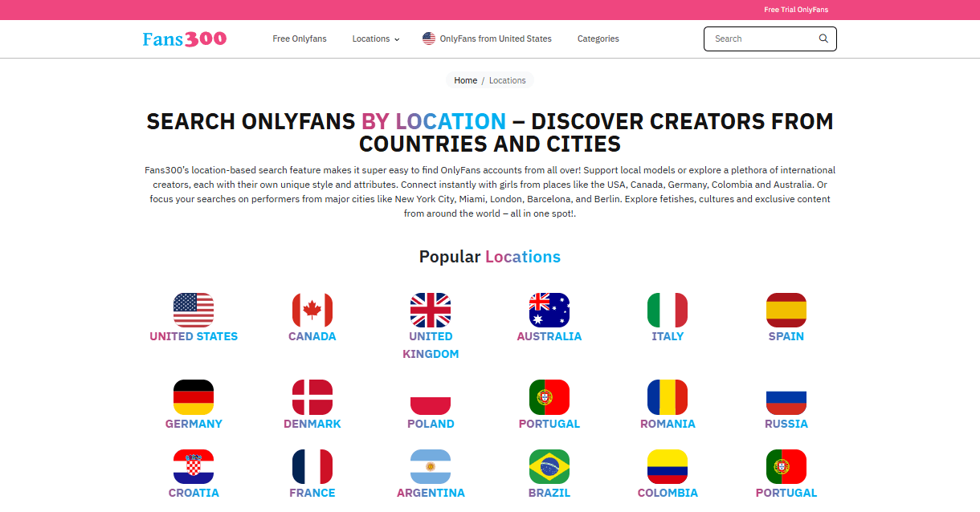The width and height of the screenshot is (980, 512).
Task: Go to Home in breadcrumb
Action: pos(466,80)
